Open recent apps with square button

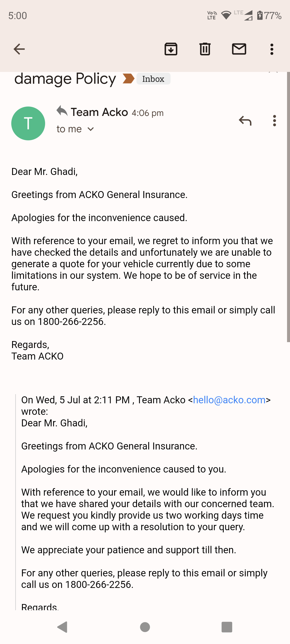227,627
